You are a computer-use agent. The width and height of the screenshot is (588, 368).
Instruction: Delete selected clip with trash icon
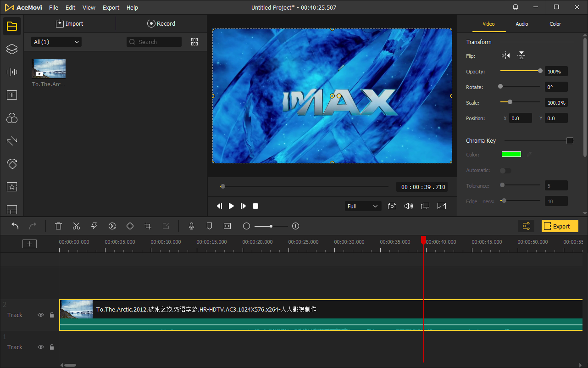pos(59,226)
